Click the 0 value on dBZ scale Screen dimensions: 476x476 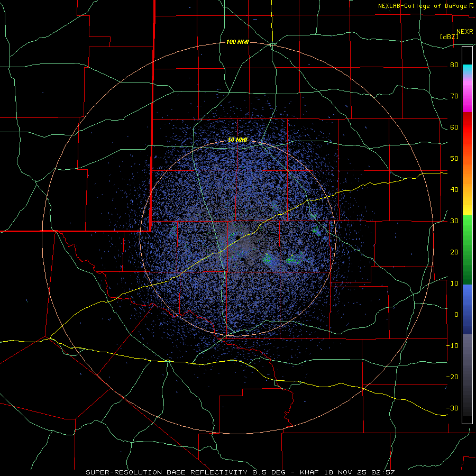tap(456, 315)
